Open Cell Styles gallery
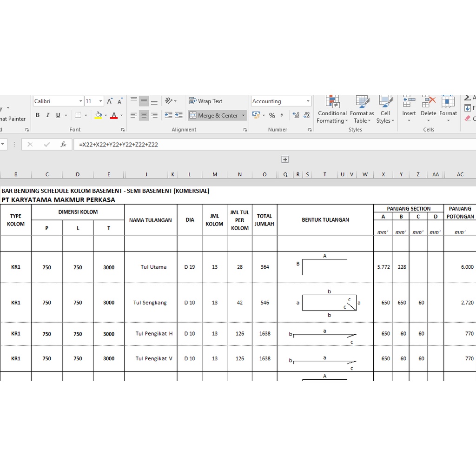 click(x=385, y=109)
